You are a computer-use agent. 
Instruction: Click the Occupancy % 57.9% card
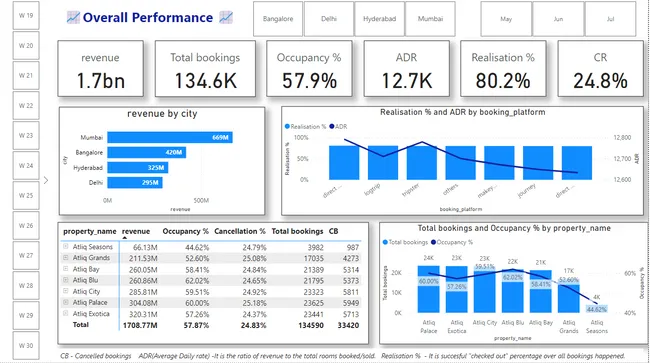click(309, 69)
